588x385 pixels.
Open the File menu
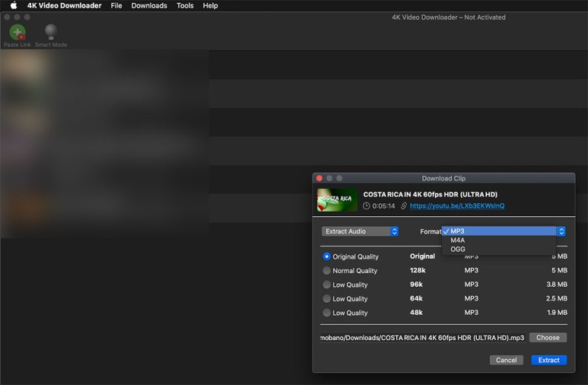[x=116, y=5]
